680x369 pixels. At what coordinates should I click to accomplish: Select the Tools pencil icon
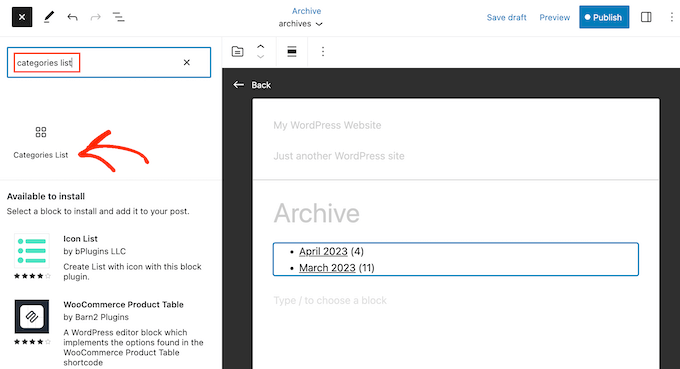49,17
